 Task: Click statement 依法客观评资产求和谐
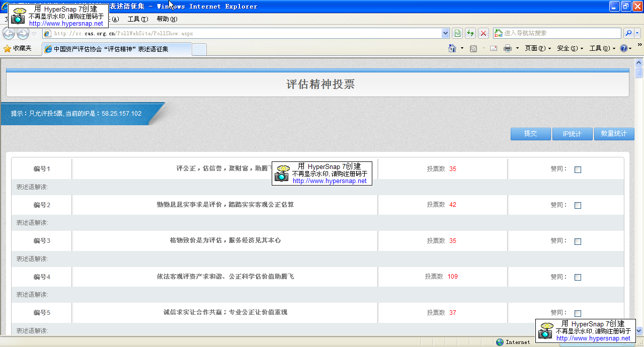point(225,277)
